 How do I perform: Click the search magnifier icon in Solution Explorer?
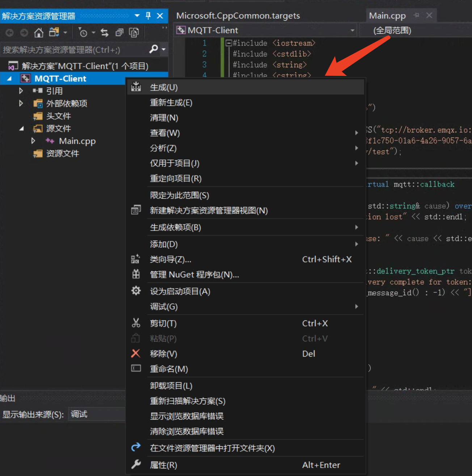click(153, 49)
